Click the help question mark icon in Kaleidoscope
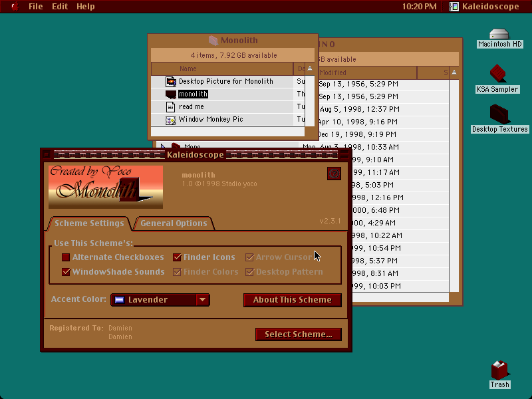 pos(334,174)
